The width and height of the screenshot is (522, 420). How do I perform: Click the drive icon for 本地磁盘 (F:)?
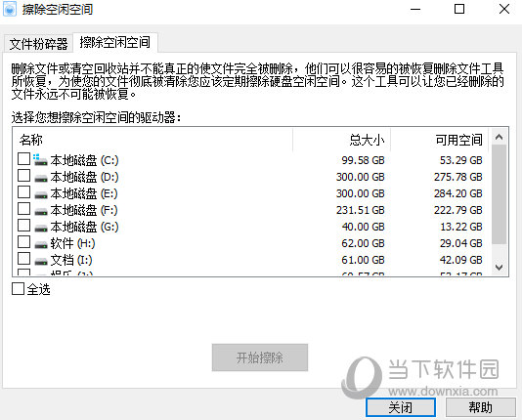point(41,212)
